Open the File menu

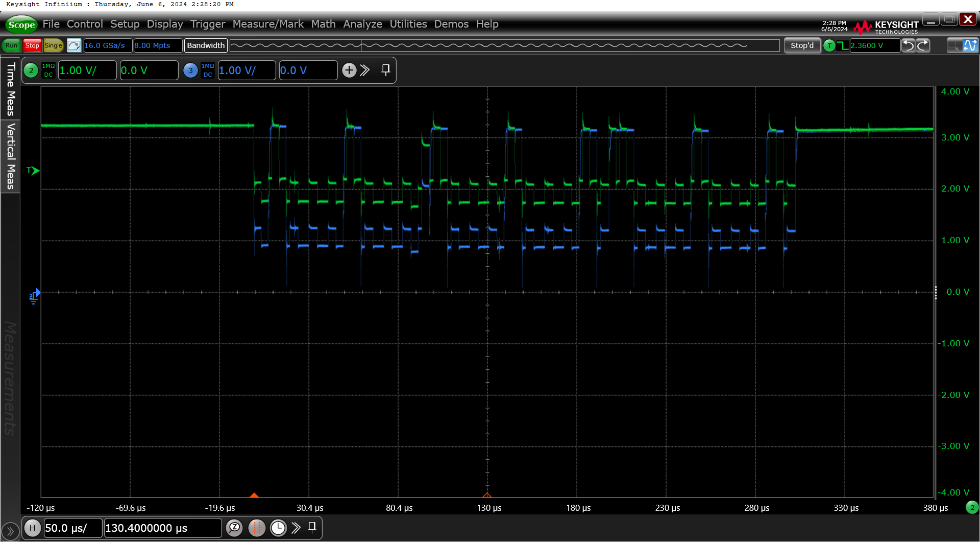[x=51, y=24]
